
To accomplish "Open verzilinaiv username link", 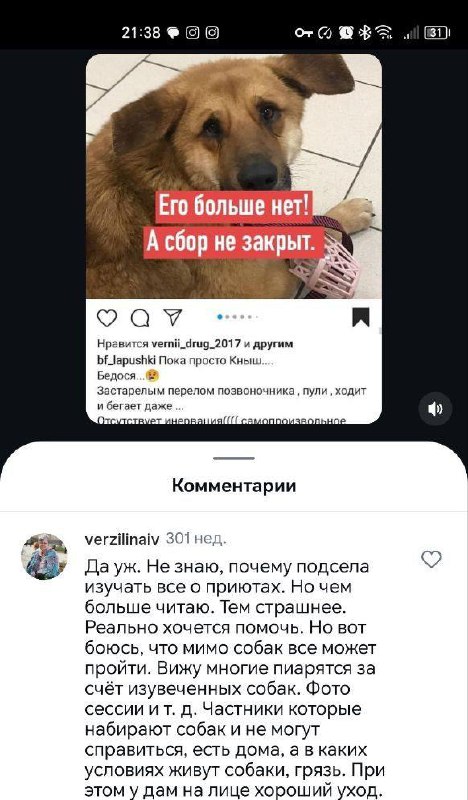I will [x=122, y=539].
